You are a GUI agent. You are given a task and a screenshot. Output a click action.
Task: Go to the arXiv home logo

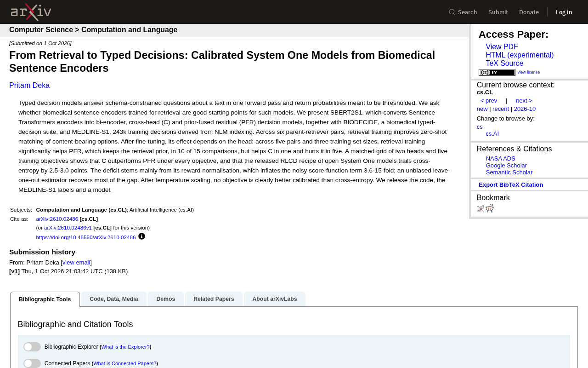pyautogui.click(x=31, y=12)
